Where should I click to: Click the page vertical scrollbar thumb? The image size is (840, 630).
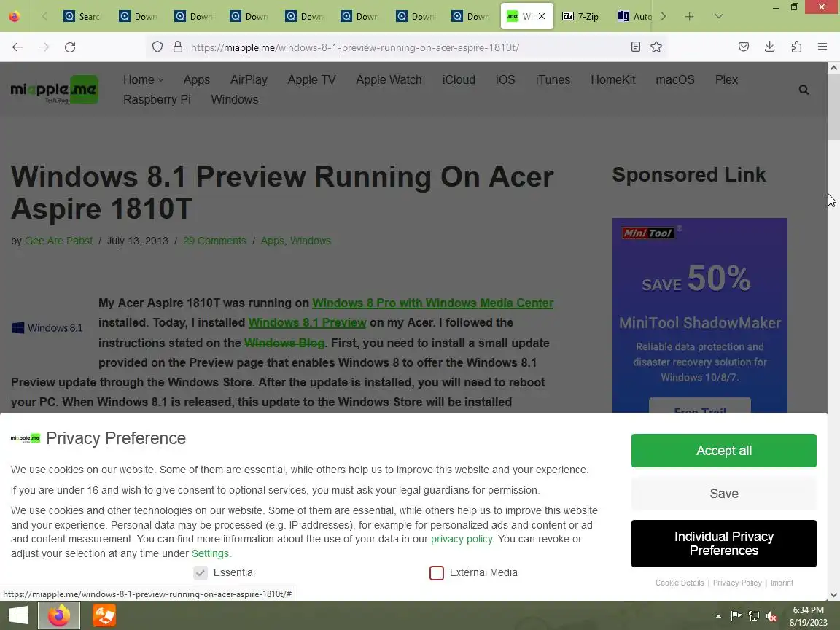pyautogui.click(x=833, y=107)
